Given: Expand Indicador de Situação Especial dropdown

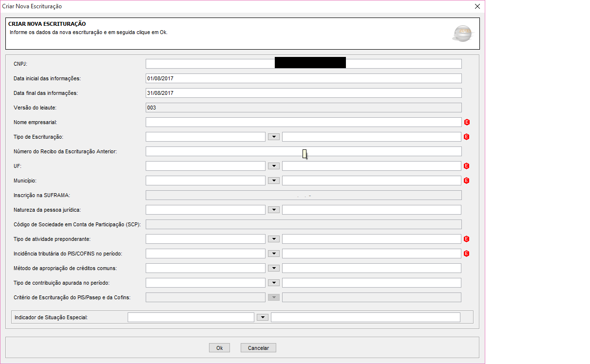Looking at the screenshot, I should [x=263, y=317].
